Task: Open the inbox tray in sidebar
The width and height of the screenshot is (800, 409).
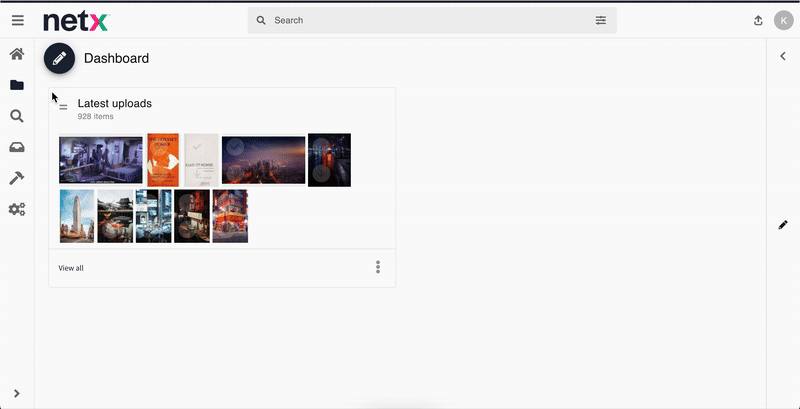Action: tap(17, 147)
